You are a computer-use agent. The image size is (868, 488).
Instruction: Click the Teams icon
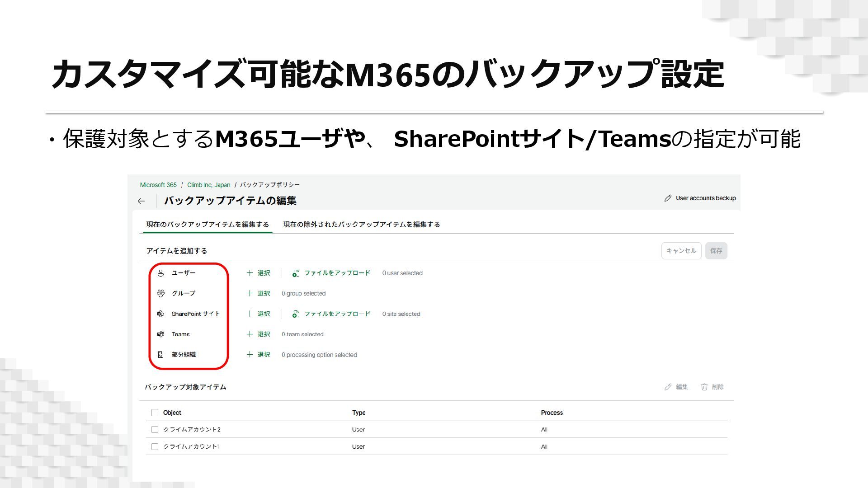[160, 334]
